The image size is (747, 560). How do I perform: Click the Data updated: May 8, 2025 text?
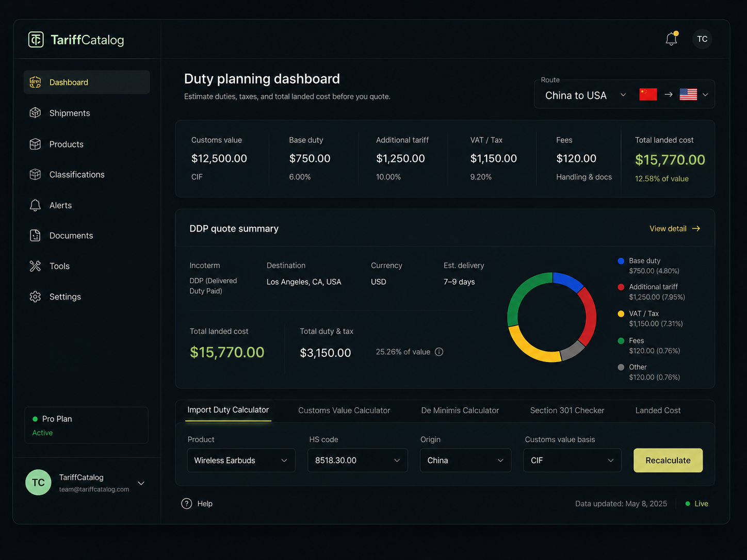click(x=621, y=504)
